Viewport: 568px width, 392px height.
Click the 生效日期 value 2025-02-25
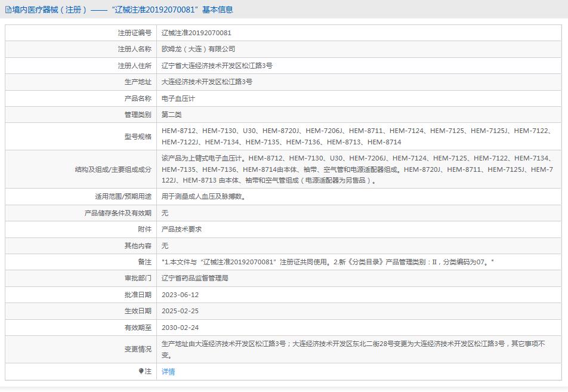[x=180, y=311]
